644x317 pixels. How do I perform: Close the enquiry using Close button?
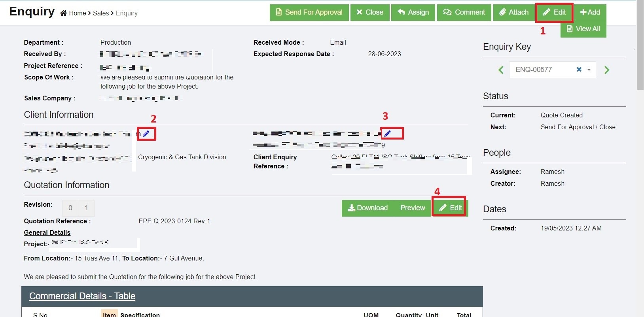point(370,12)
